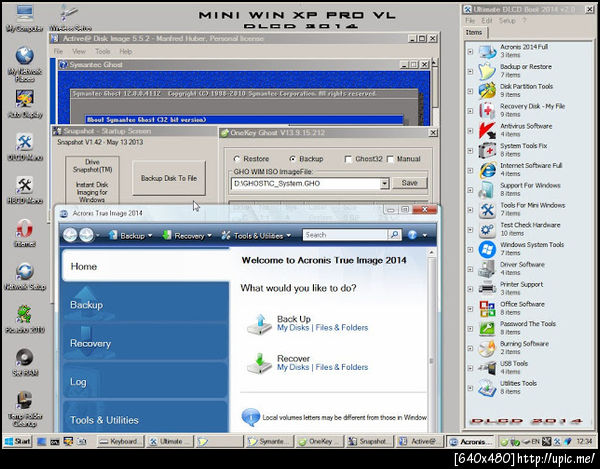Viewport: 600px width, 469px height.
Task: Open View menu in Active@ Disk Image
Action: click(78, 51)
